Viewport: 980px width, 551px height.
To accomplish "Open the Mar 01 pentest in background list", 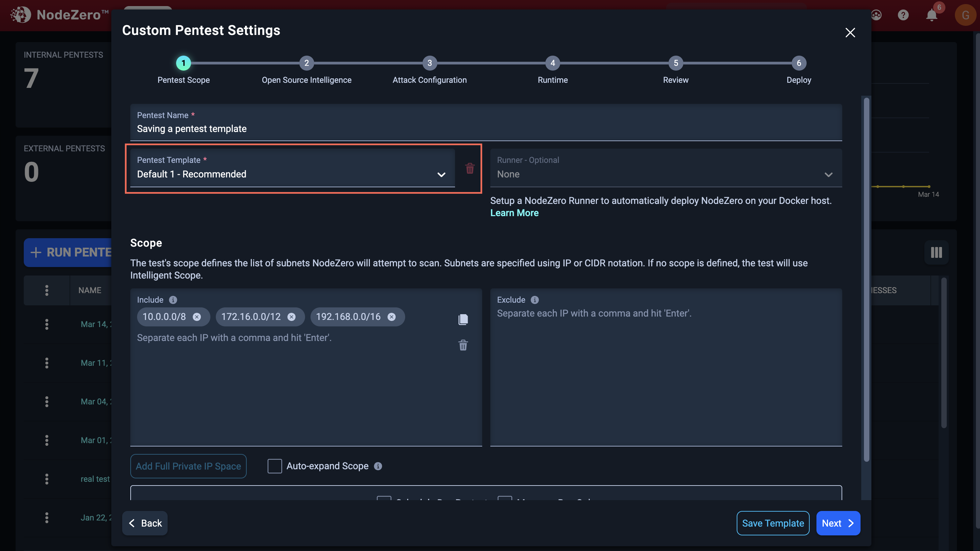I will (96, 440).
